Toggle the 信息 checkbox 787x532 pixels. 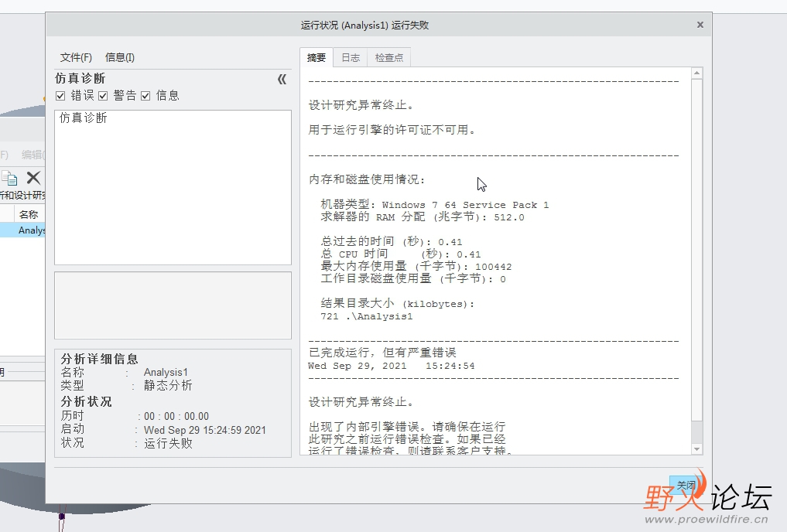(x=145, y=96)
